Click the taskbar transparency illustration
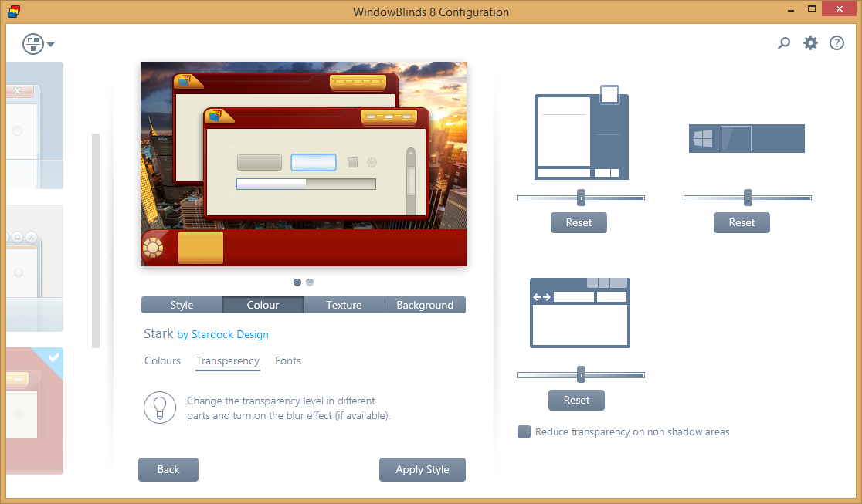The height and width of the screenshot is (504, 862). [747, 138]
